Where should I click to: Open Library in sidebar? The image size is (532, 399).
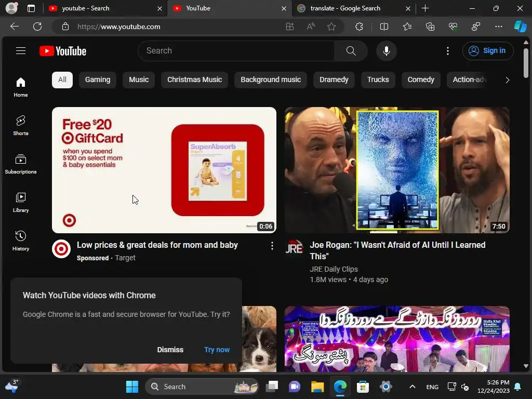[21, 202]
